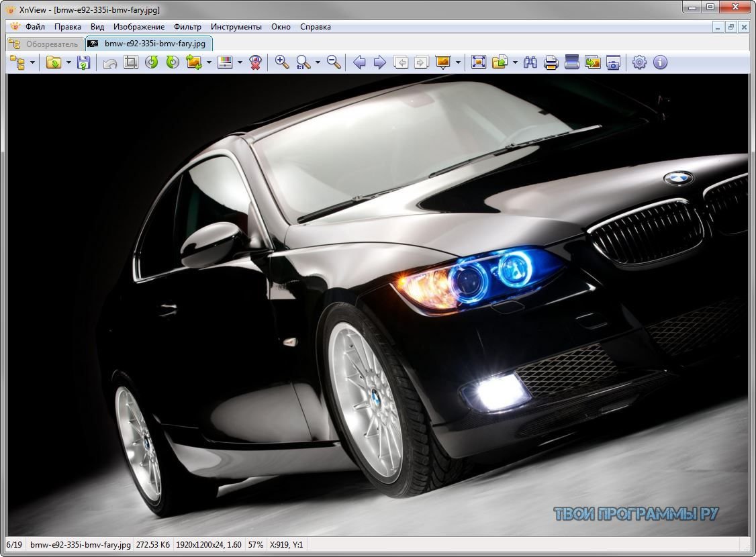Switch to the Обозреватель tab

[45, 44]
